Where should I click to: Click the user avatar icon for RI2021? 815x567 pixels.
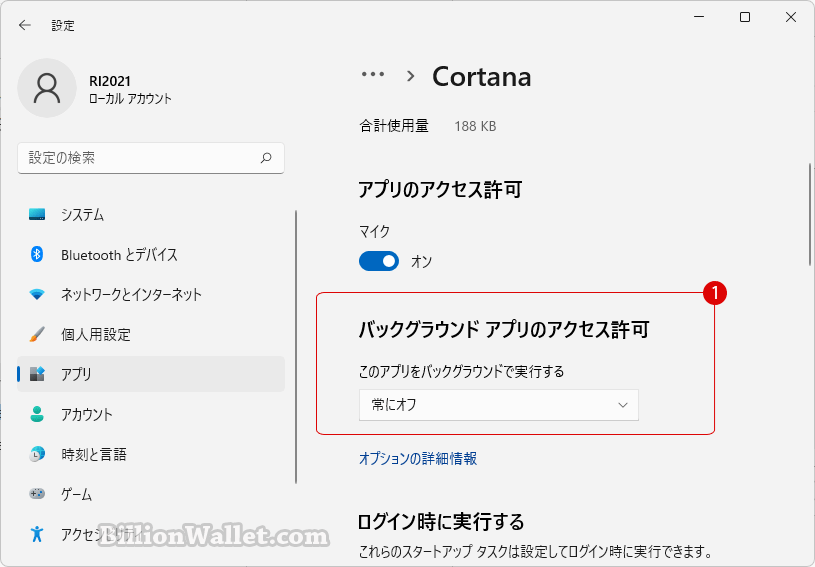pyautogui.click(x=47, y=88)
